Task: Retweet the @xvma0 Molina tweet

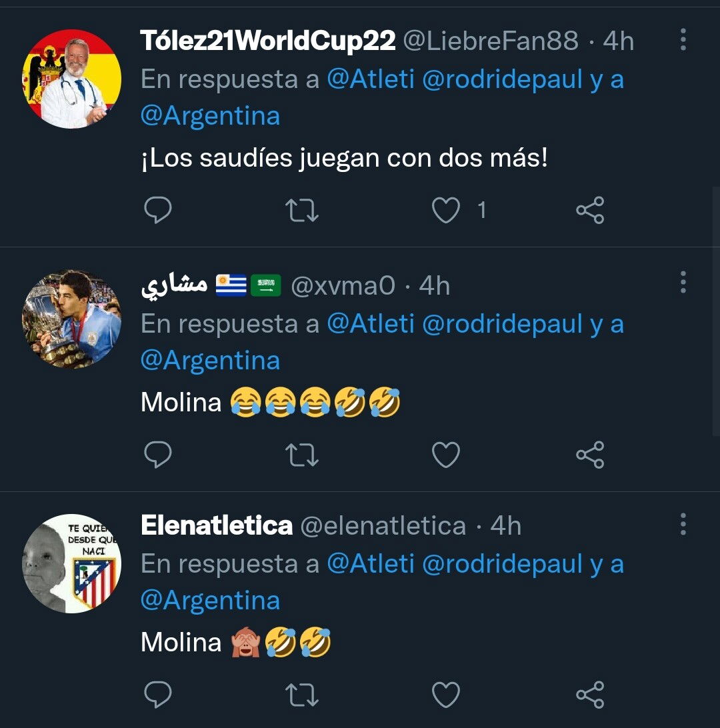Action: (x=302, y=455)
